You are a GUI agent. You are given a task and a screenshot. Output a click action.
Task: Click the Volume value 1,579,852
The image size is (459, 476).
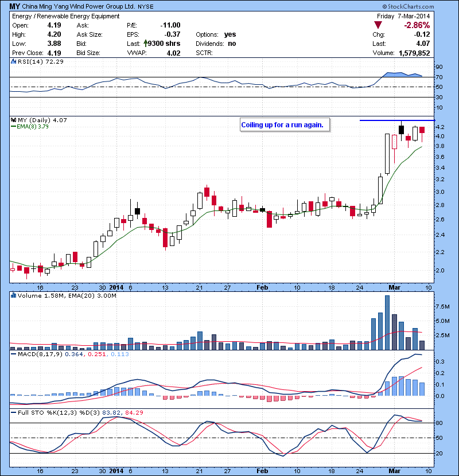click(x=414, y=53)
